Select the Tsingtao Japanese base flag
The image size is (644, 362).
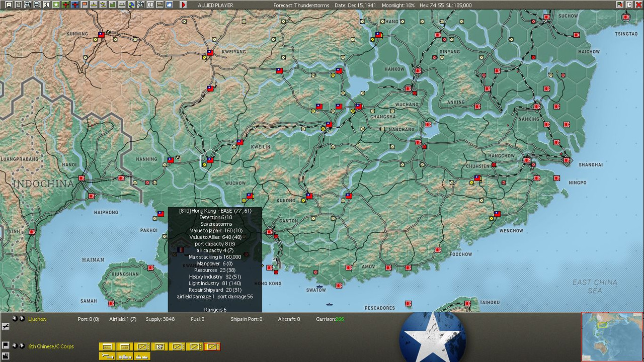[626, 17]
